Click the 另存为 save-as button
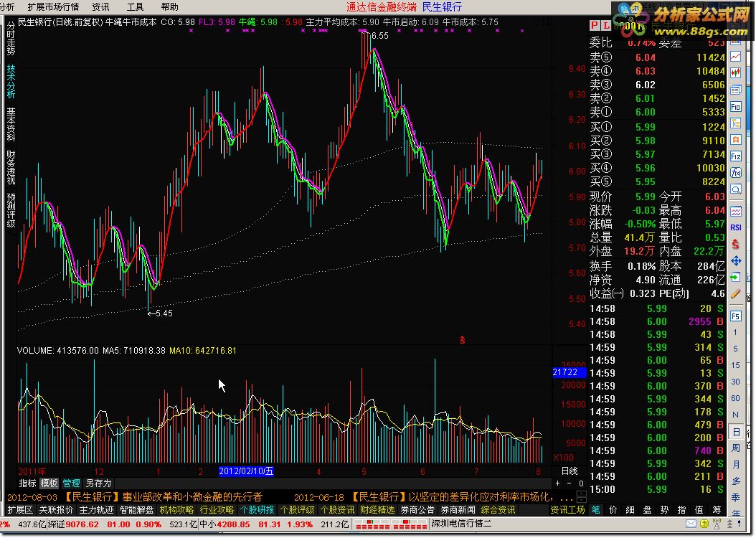 (x=98, y=483)
